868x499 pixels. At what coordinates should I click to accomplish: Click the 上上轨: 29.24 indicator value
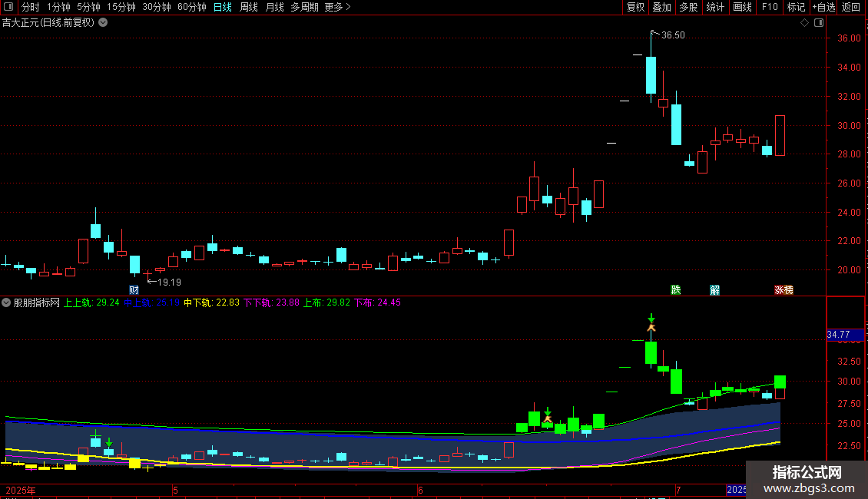(x=92, y=302)
